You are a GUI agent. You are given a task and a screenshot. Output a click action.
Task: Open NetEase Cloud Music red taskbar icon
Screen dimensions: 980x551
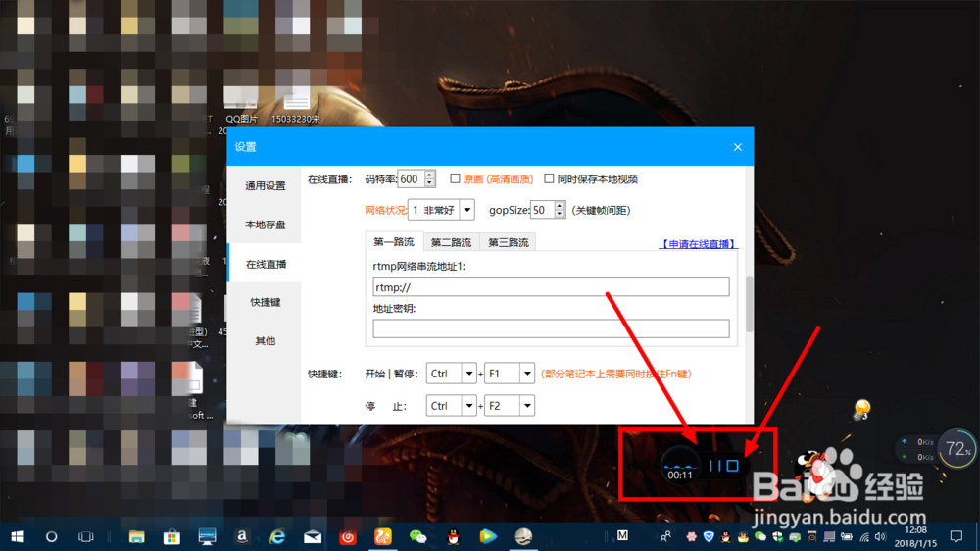tap(348, 536)
